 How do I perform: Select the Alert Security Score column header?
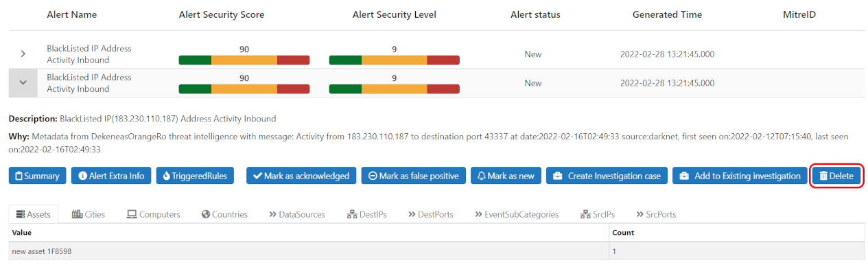tap(222, 14)
